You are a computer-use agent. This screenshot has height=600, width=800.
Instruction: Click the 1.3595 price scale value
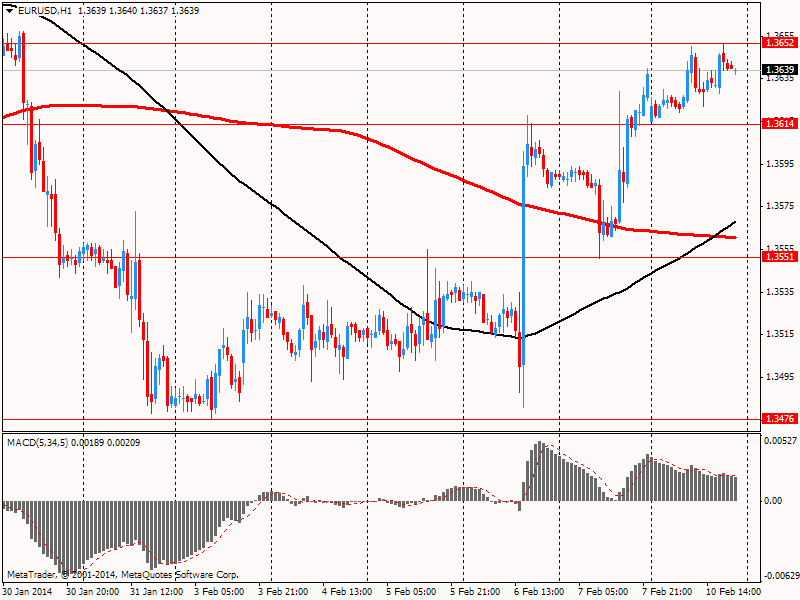click(780, 164)
